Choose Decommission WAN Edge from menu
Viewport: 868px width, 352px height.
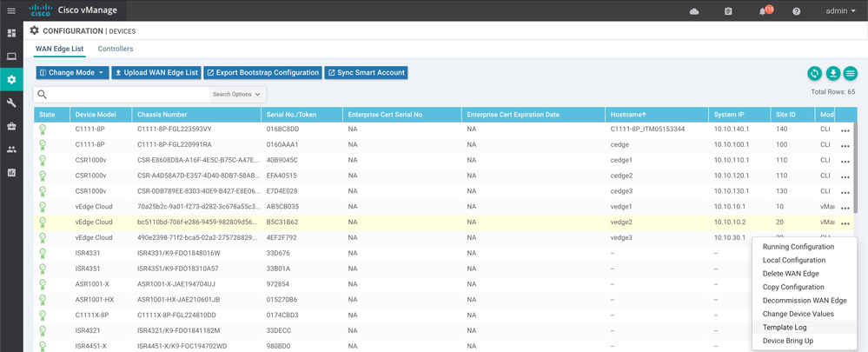pos(805,301)
